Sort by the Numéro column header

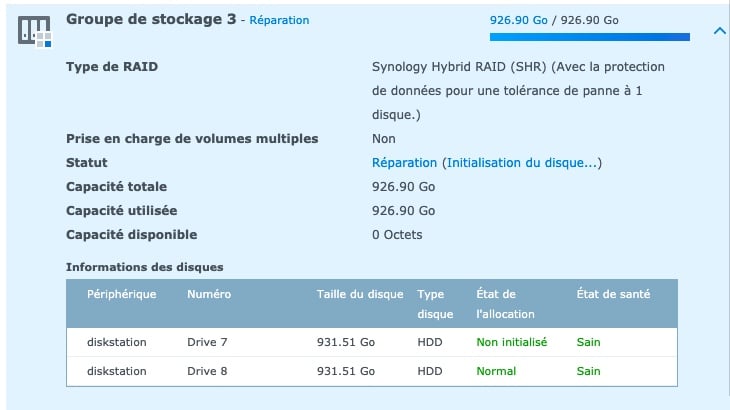(209, 295)
